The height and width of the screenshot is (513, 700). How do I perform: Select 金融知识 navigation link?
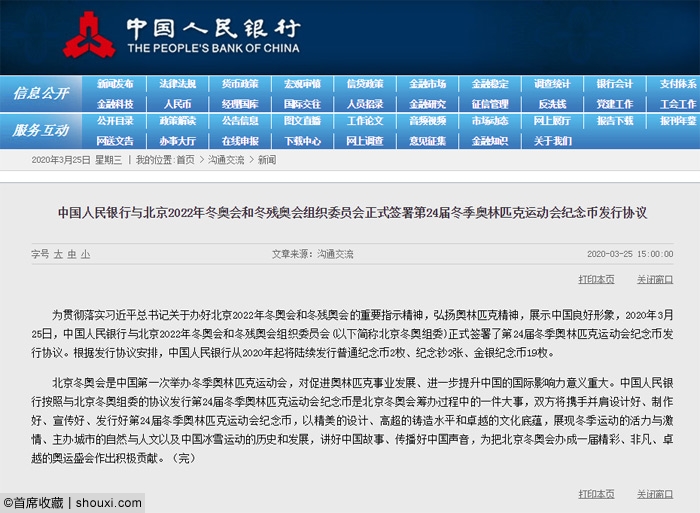click(490, 141)
